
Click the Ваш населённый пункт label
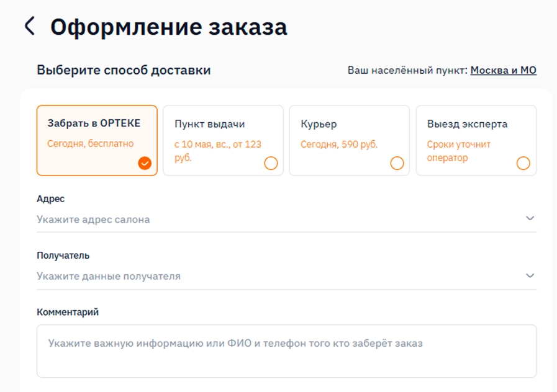(x=407, y=70)
